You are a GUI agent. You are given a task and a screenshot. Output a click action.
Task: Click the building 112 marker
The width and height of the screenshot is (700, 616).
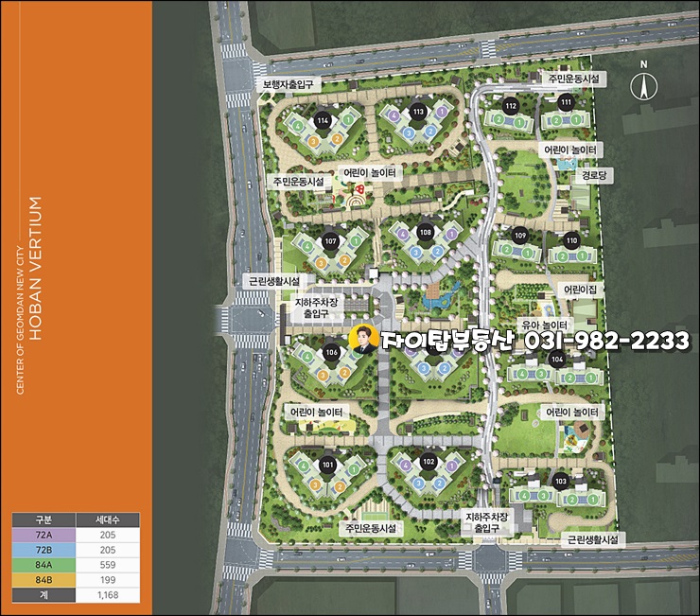coord(511,106)
